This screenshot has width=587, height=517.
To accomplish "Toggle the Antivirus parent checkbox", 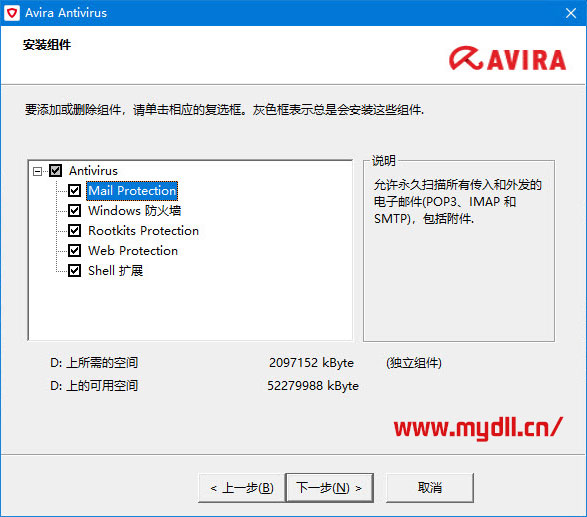I will (x=56, y=171).
